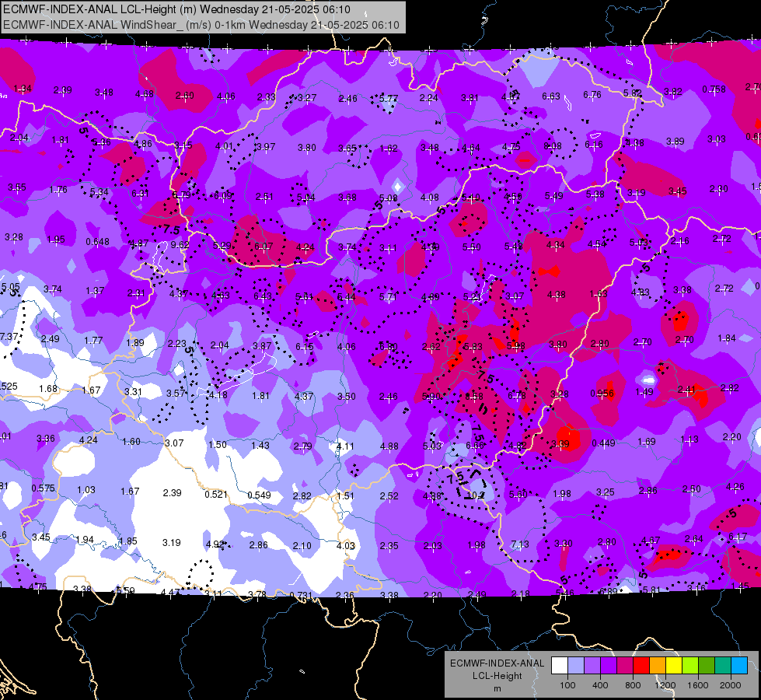This screenshot has height=700, width=761.
Task: Click the wind shear value 10.2
Action: 476,495
